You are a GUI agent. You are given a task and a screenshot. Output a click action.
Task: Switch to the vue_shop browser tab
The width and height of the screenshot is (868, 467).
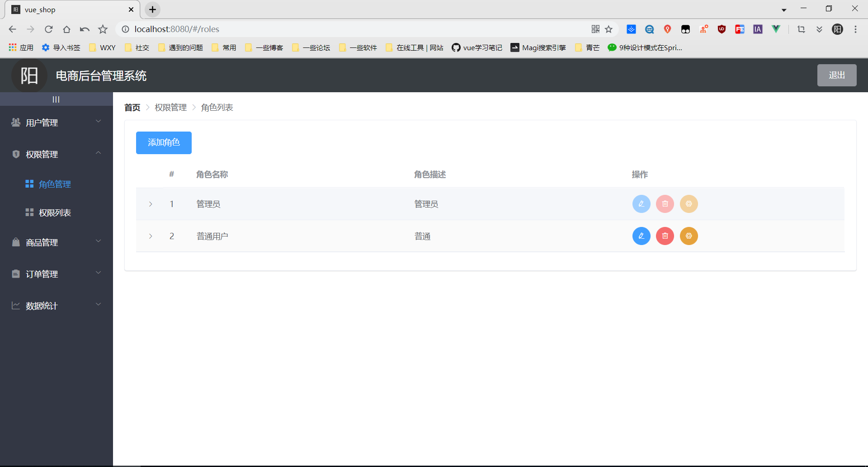(x=72, y=9)
